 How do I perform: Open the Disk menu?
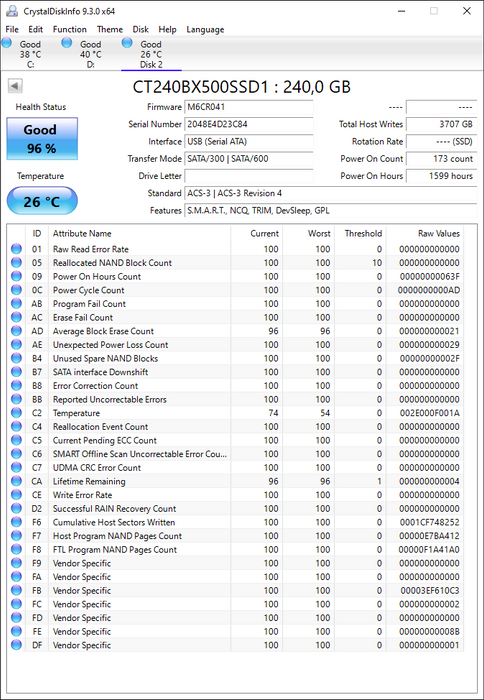141,29
